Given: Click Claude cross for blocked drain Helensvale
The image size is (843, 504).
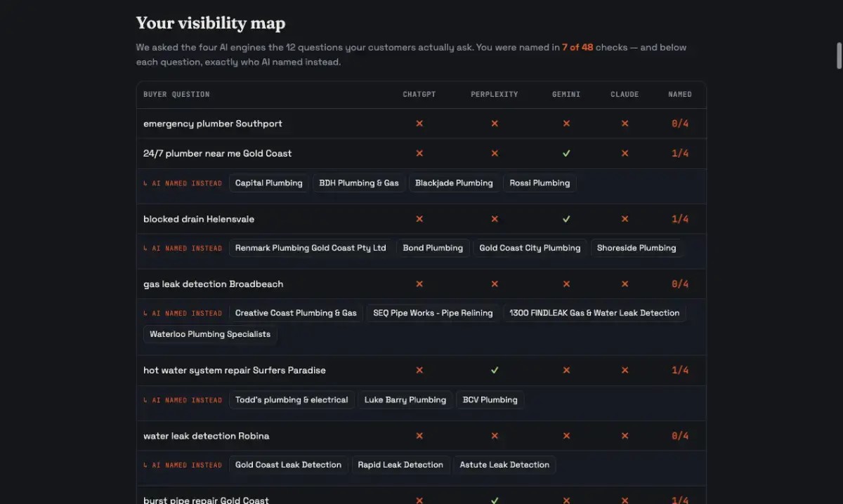Looking at the screenshot, I should (x=625, y=219).
